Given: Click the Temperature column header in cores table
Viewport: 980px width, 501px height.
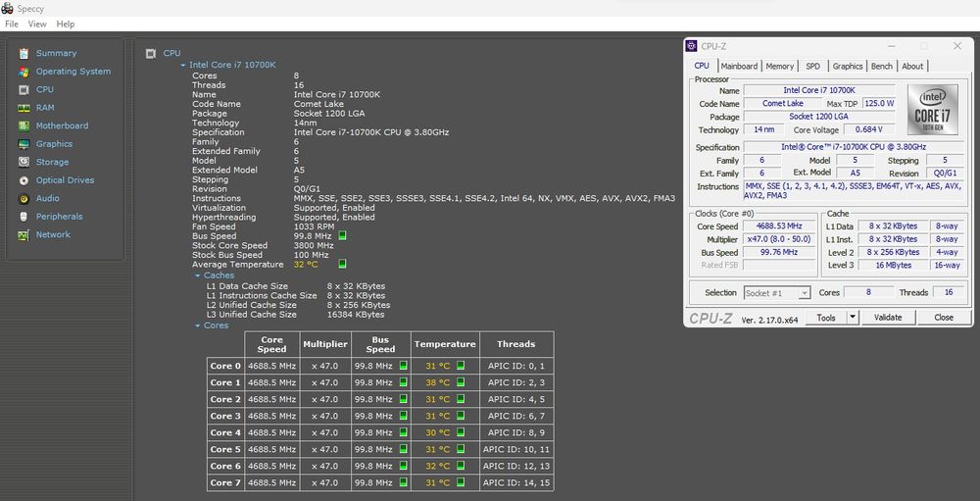Looking at the screenshot, I should (445, 344).
